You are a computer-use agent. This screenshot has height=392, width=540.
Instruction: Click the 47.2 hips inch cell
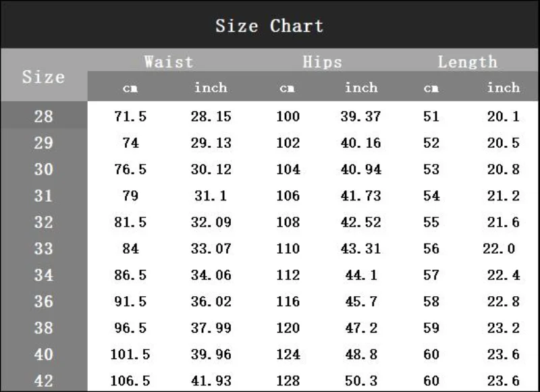pos(360,328)
